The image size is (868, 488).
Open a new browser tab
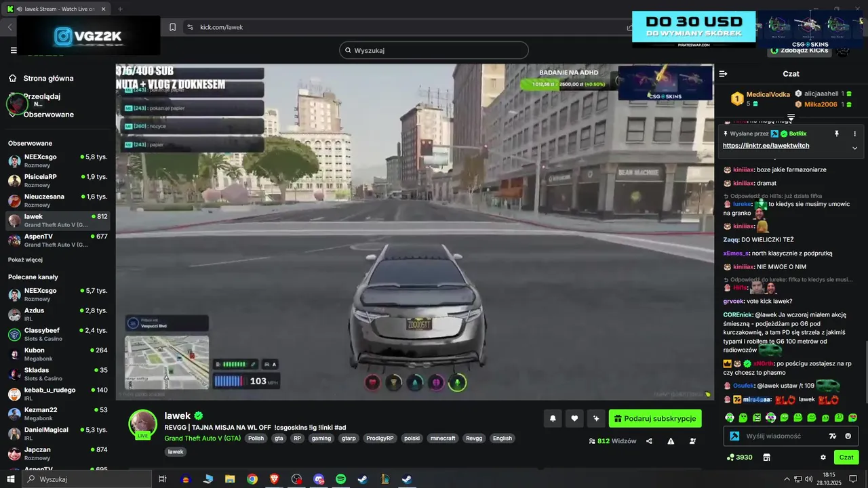point(120,9)
